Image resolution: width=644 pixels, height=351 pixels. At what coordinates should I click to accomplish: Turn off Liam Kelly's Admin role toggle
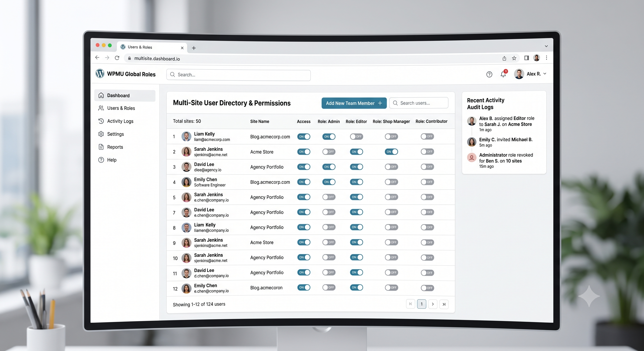click(x=329, y=137)
